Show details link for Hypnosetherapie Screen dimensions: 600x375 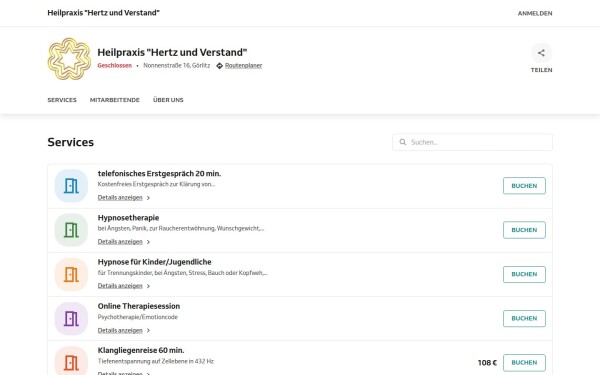tap(120, 242)
